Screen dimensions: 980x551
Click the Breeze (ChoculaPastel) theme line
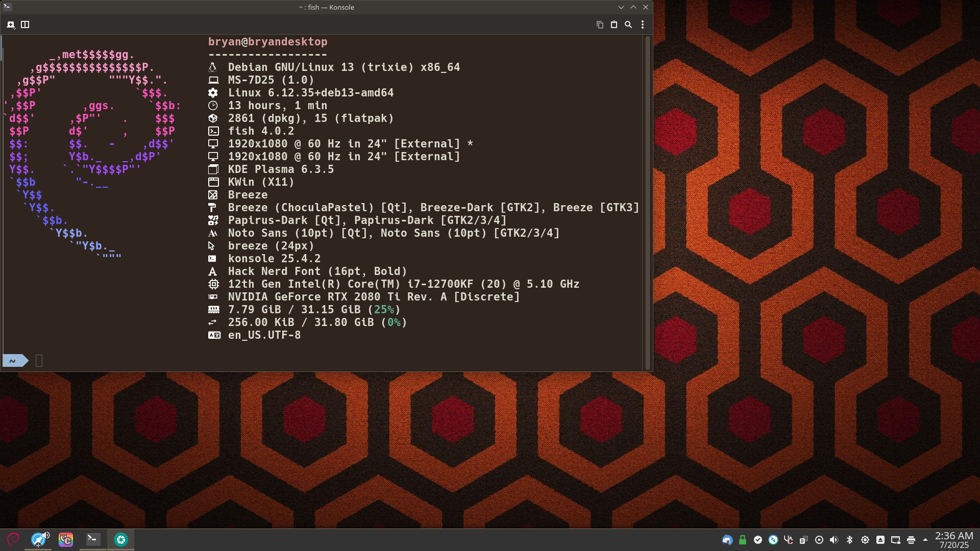pos(433,208)
